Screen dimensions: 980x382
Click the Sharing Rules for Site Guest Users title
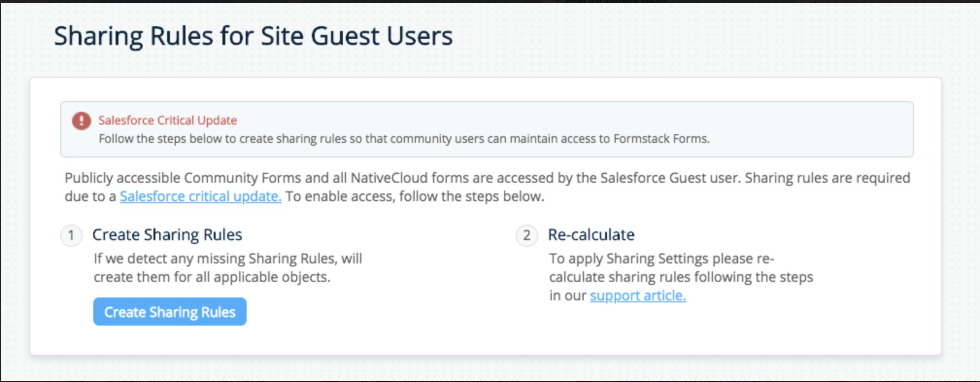(x=253, y=36)
